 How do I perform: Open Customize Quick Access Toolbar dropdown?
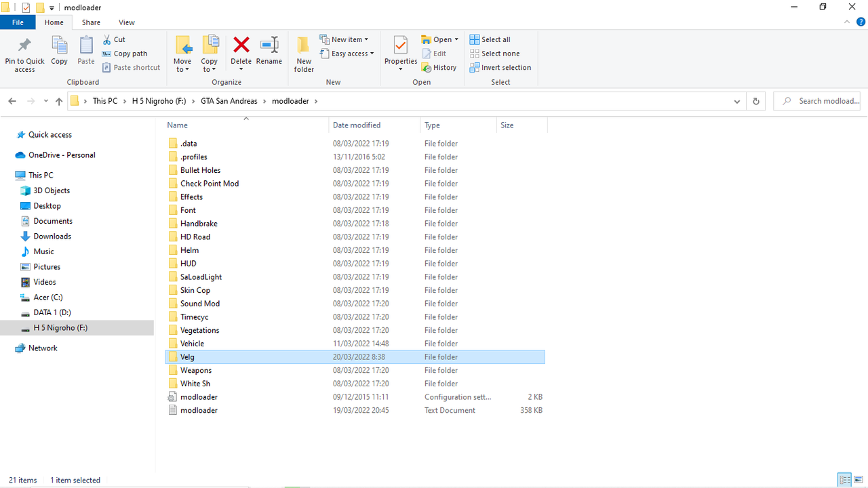click(x=52, y=8)
